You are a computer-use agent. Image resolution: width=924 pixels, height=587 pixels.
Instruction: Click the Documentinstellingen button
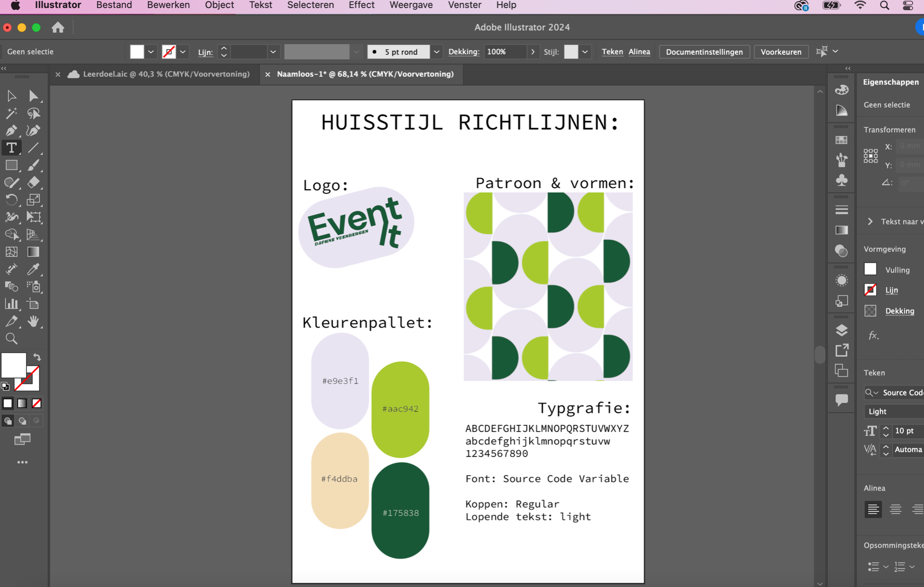(x=704, y=52)
